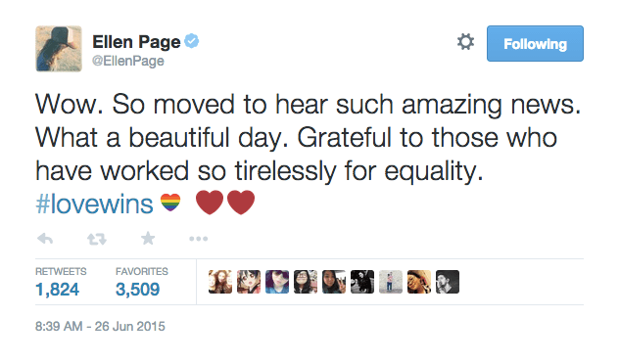Image resolution: width=620 pixels, height=364 pixels.
Task: Open the second favoriter avatar with red-haired character
Action: [x=249, y=282]
